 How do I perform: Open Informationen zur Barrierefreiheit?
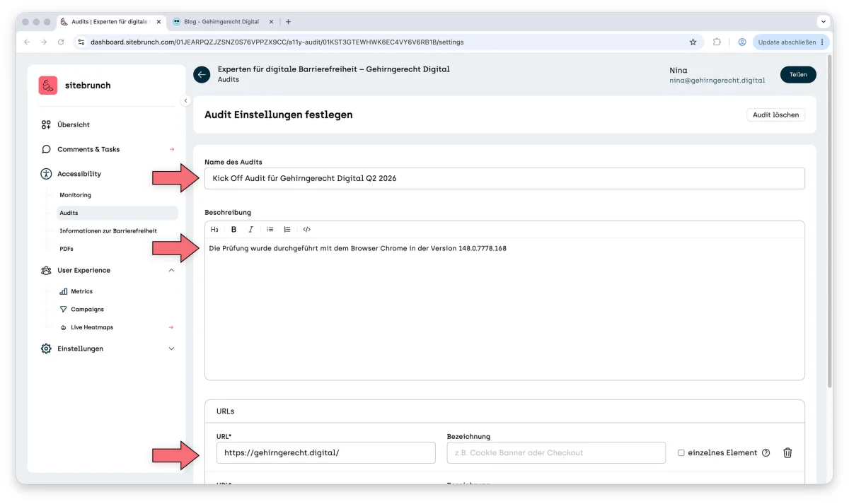108,231
